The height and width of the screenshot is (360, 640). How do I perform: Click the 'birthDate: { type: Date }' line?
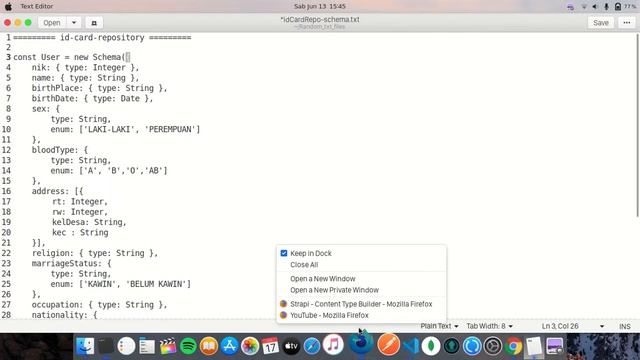pos(92,98)
